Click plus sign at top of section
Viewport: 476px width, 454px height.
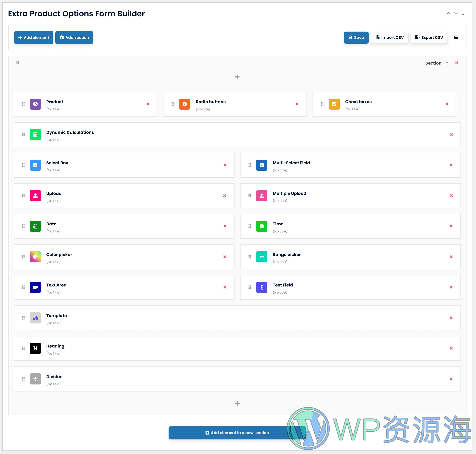pos(237,77)
